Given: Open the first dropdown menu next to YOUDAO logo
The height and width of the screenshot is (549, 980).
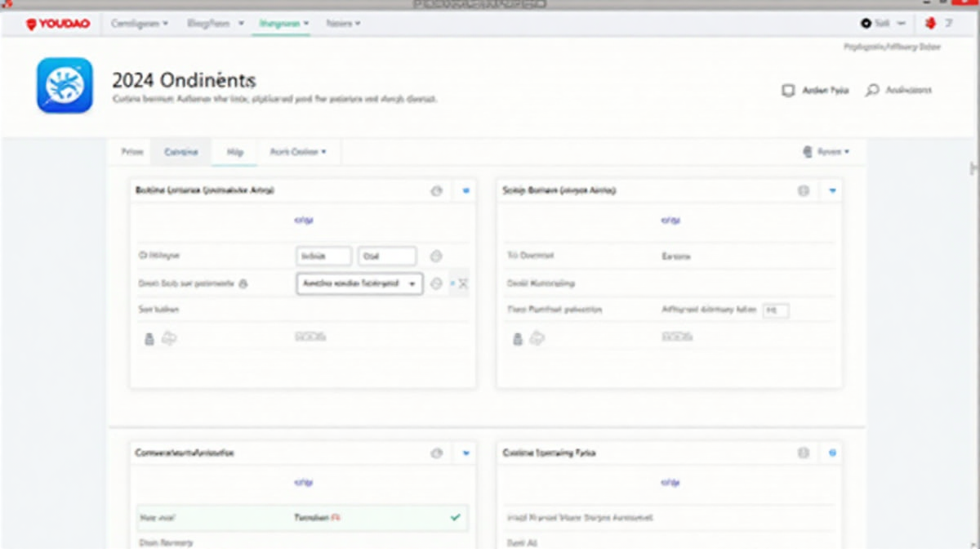Looking at the screenshot, I should click(139, 25).
